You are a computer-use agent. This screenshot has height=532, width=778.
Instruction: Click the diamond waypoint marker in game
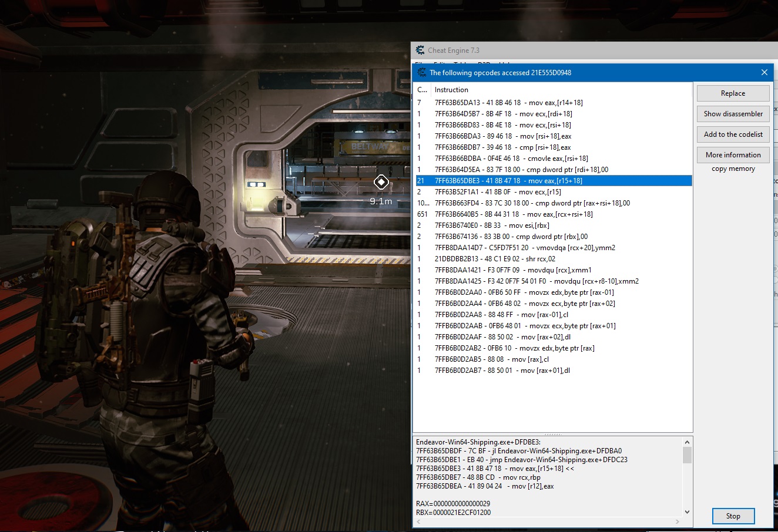[381, 183]
